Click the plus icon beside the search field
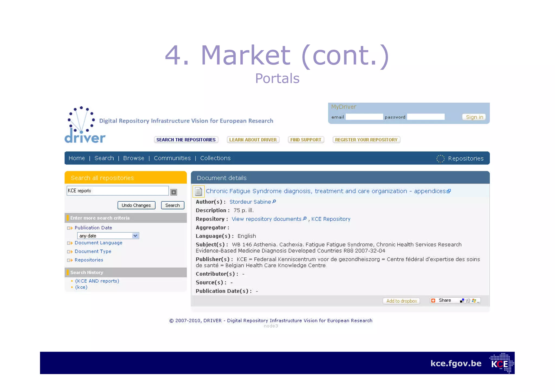The width and height of the screenshot is (555, 392). [x=174, y=192]
